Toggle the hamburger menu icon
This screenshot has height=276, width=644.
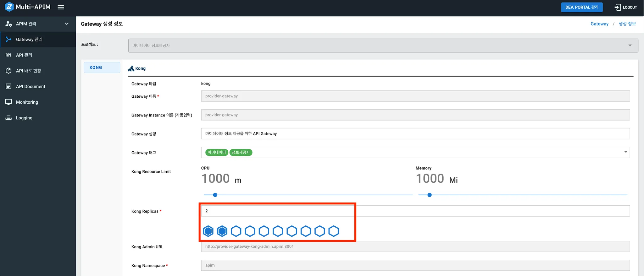coord(61,7)
